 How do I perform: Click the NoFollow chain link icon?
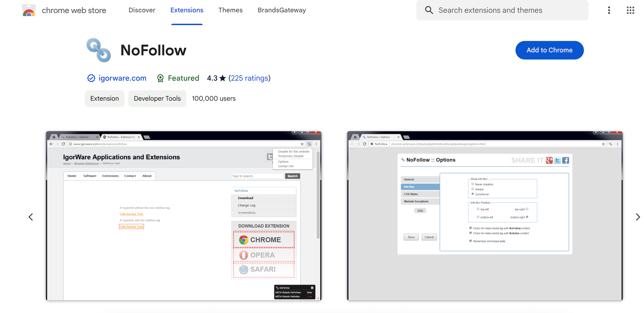[x=99, y=50]
